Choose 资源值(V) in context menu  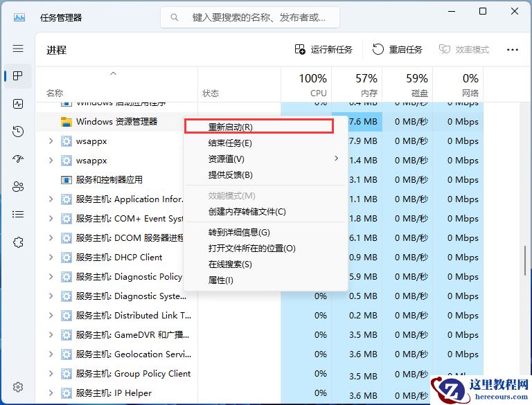pyautogui.click(x=266, y=159)
